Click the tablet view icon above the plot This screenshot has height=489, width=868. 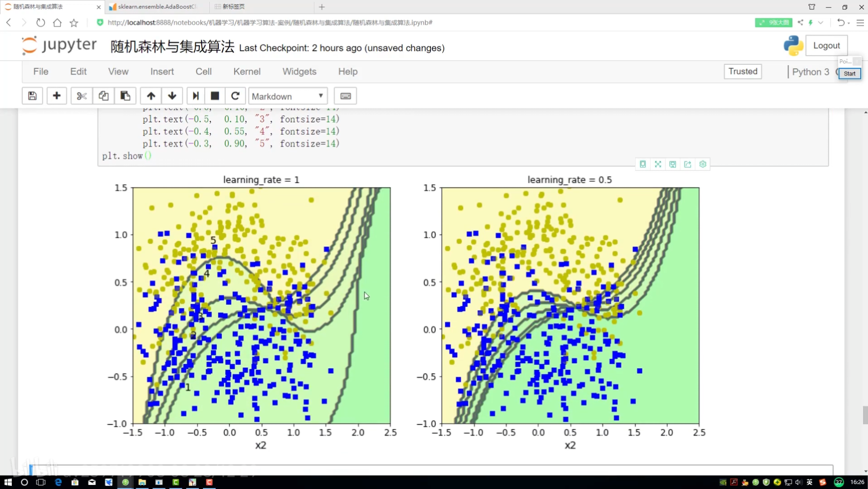(x=643, y=164)
